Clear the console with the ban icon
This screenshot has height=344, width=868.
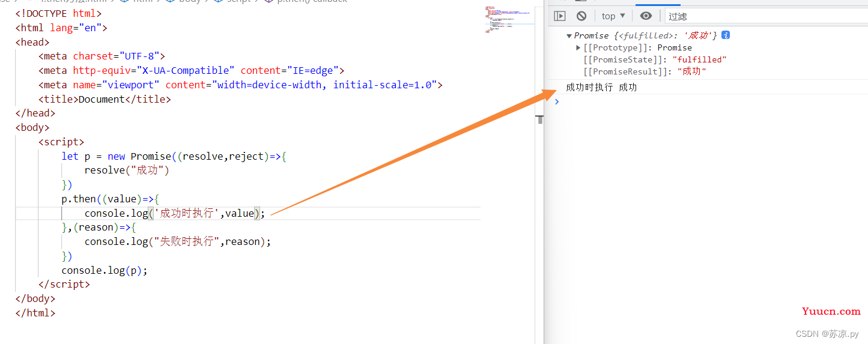coord(581,16)
